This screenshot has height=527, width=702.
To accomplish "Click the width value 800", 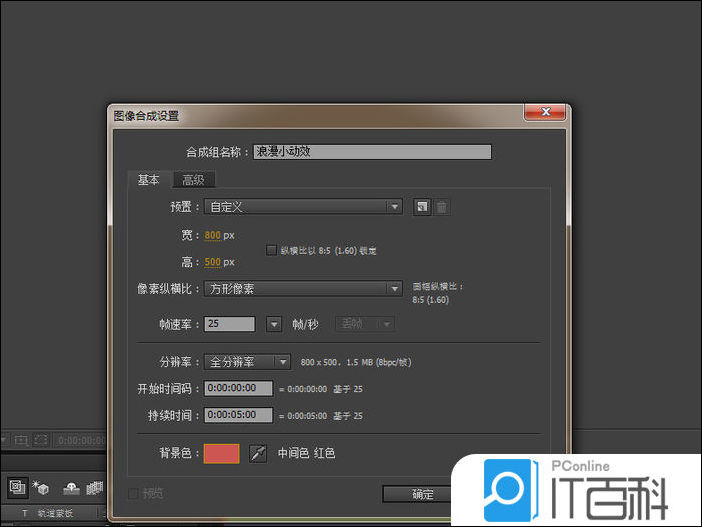I will coord(213,236).
